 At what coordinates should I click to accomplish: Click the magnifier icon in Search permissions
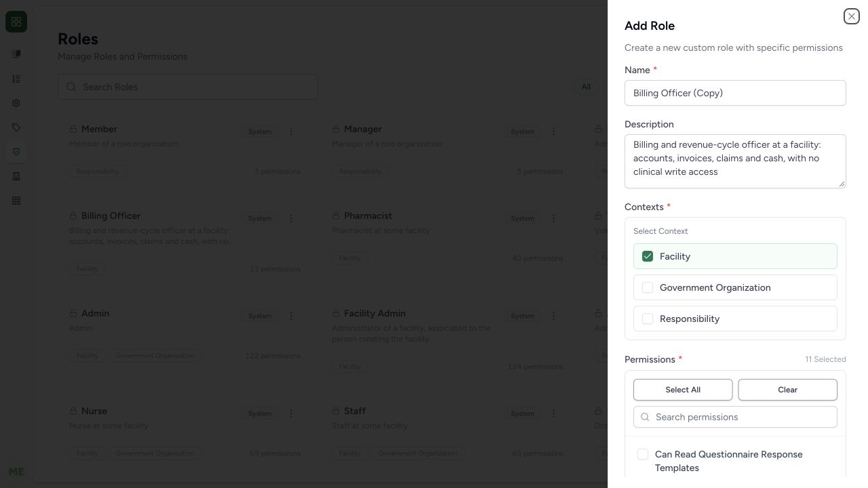[645, 417]
